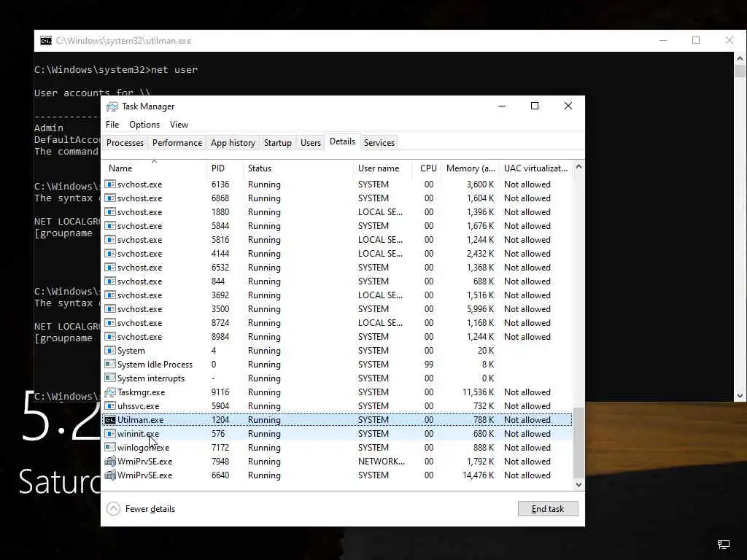Sort by the Status column header
The image size is (747, 560).
tap(298, 168)
